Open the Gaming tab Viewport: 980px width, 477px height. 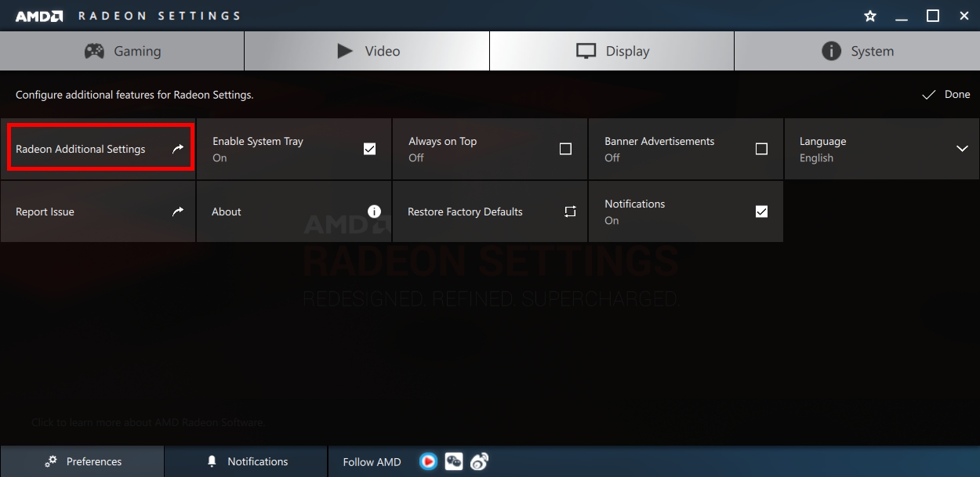(x=122, y=51)
